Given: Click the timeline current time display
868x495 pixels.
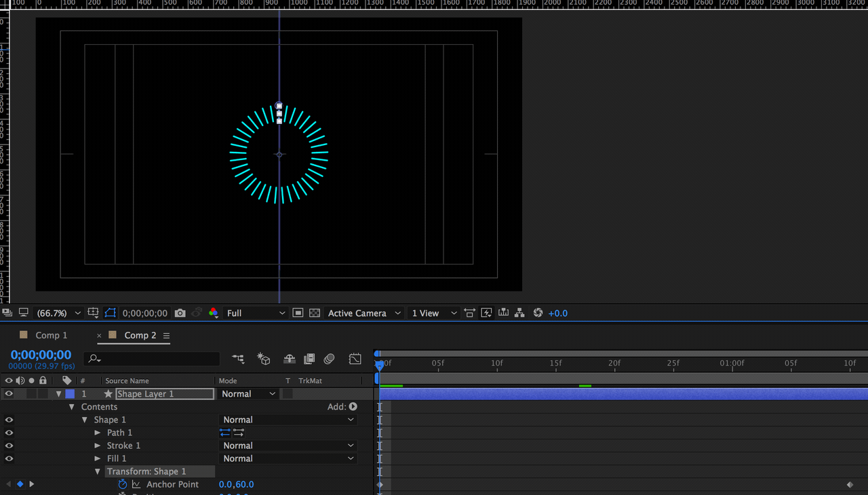Looking at the screenshot, I should point(41,355).
